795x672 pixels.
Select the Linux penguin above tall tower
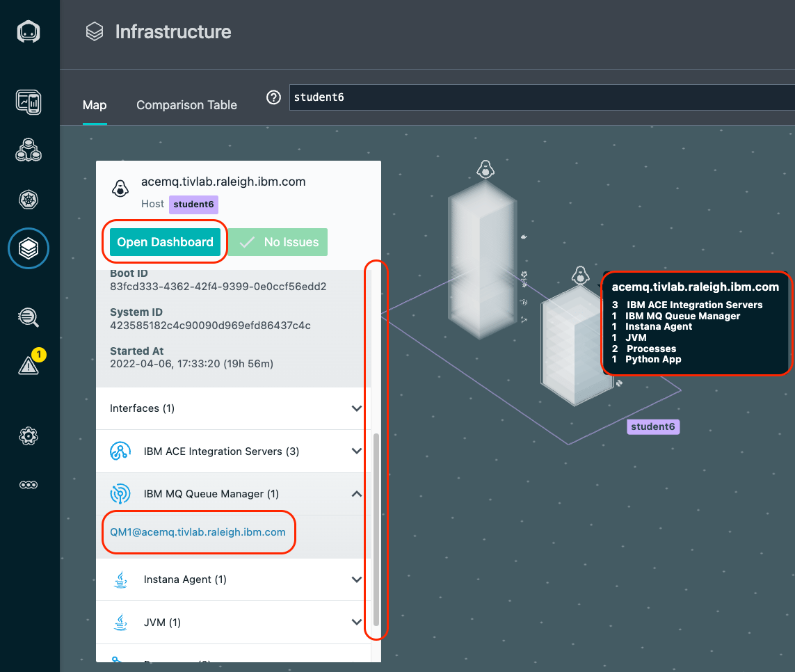(x=485, y=170)
